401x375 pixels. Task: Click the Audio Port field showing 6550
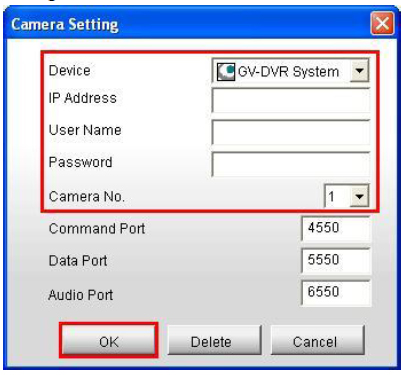pyautogui.click(x=336, y=292)
